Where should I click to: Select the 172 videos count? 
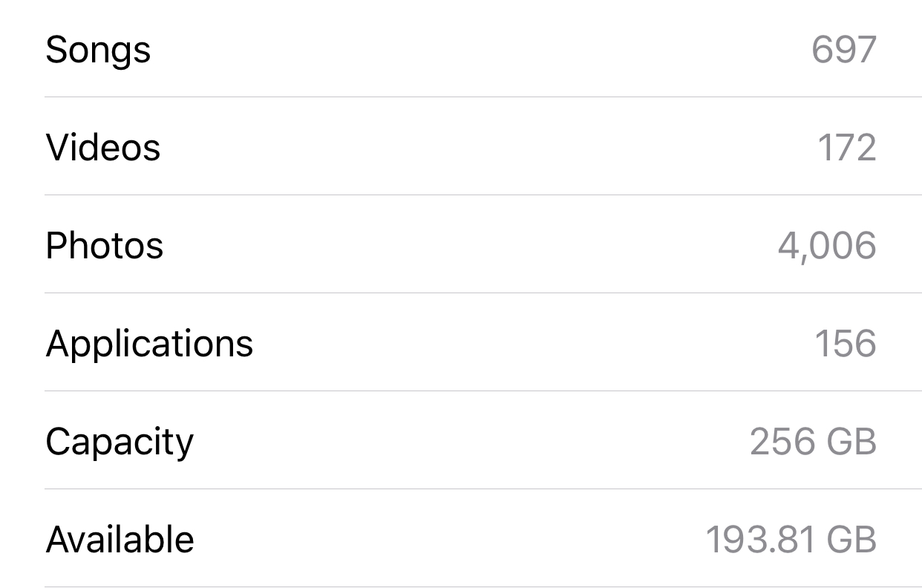847,147
